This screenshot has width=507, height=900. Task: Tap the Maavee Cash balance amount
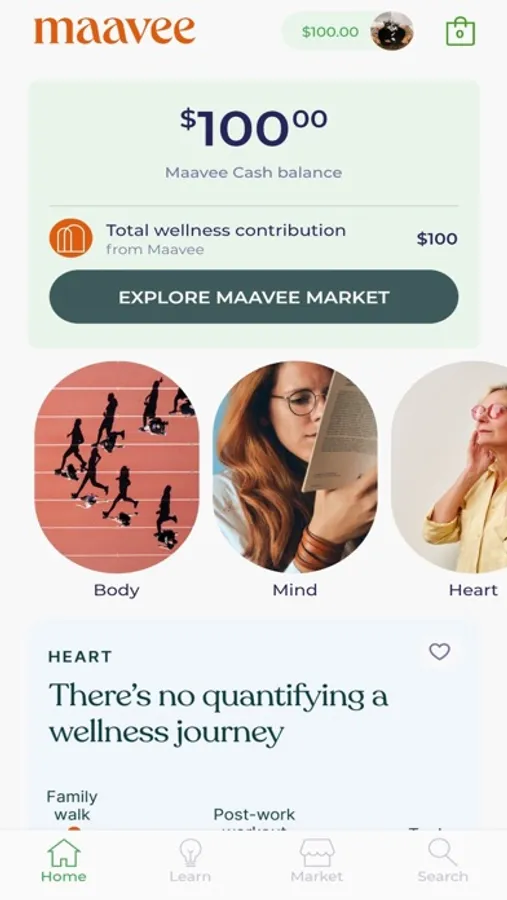(x=254, y=127)
